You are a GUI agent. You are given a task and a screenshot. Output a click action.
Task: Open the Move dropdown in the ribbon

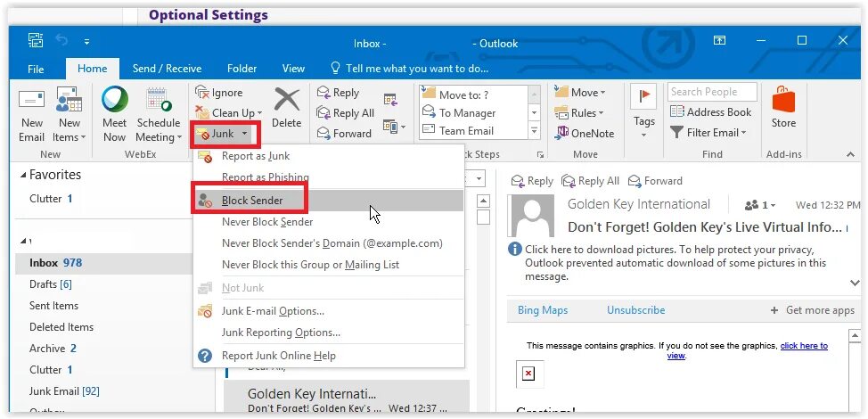(x=579, y=93)
